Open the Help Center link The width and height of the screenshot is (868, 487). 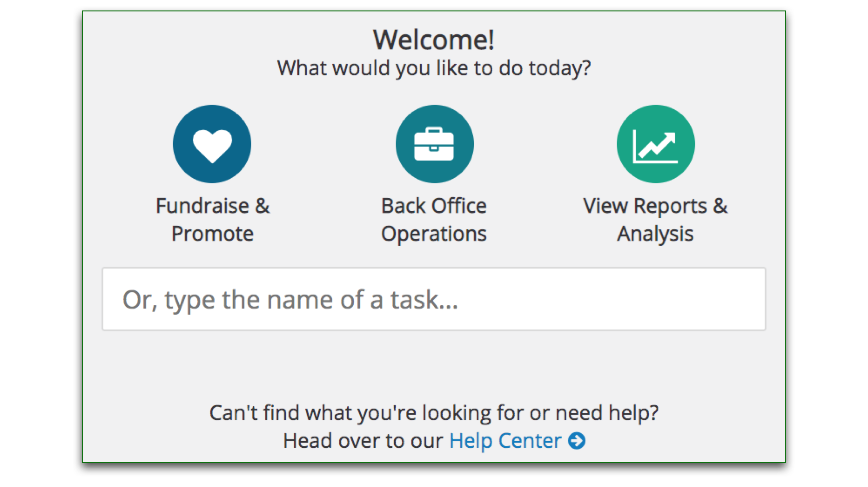pyautogui.click(x=505, y=441)
